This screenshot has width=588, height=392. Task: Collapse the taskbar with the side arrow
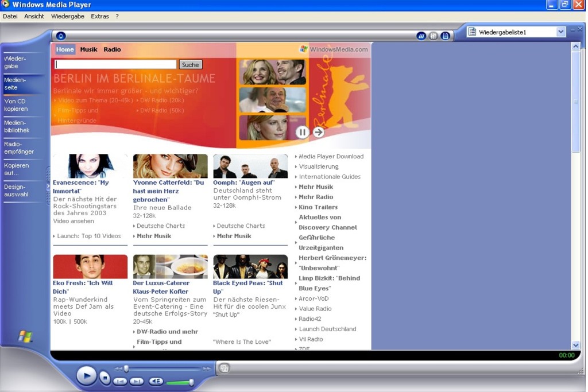click(48, 186)
